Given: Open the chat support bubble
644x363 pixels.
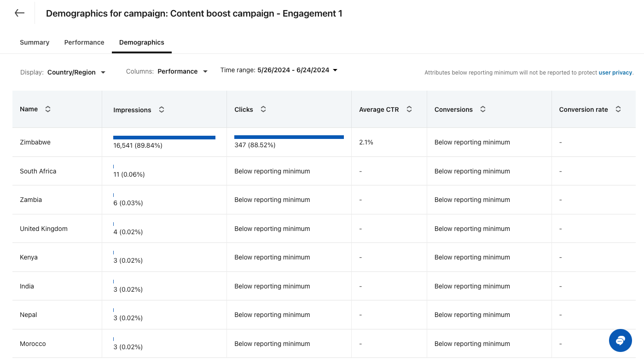Looking at the screenshot, I should coord(620,340).
